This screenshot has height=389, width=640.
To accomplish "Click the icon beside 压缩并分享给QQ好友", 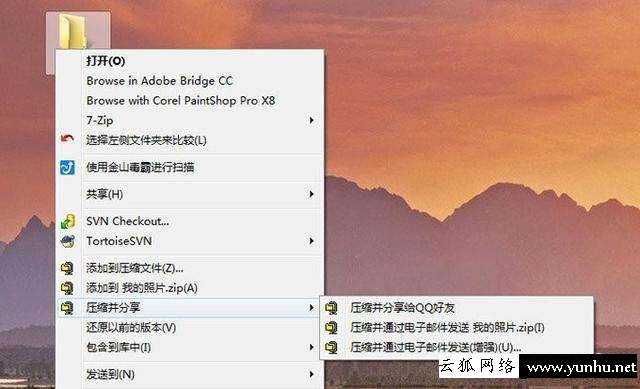I will click(x=331, y=308).
